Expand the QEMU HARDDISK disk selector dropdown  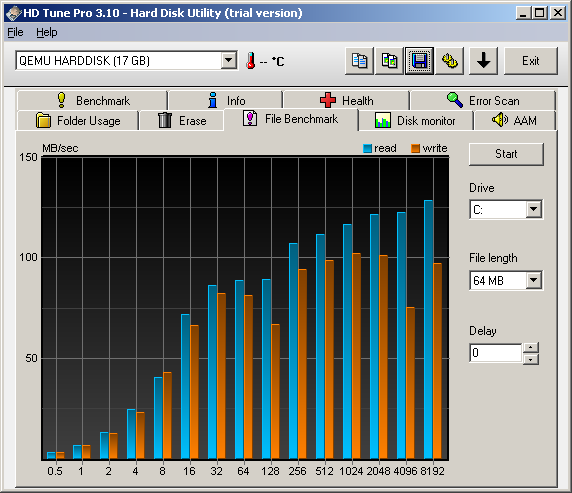(x=229, y=60)
